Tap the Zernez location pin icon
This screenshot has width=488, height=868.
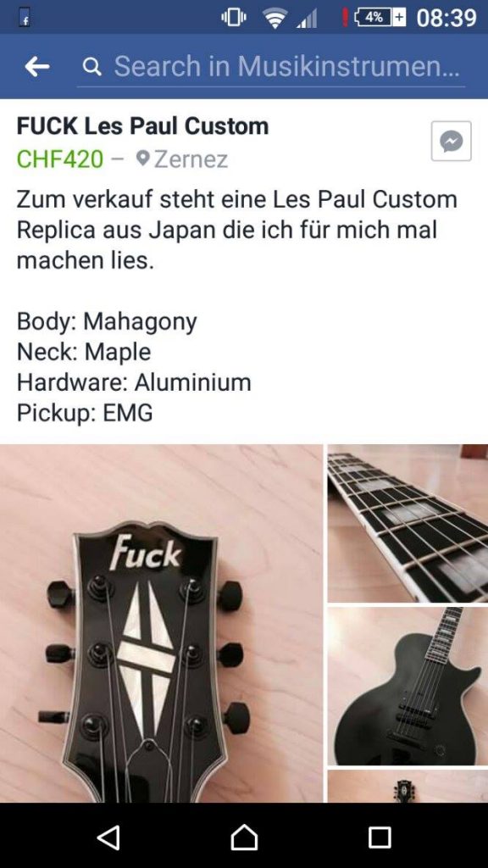pyautogui.click(x=143, y=159)
